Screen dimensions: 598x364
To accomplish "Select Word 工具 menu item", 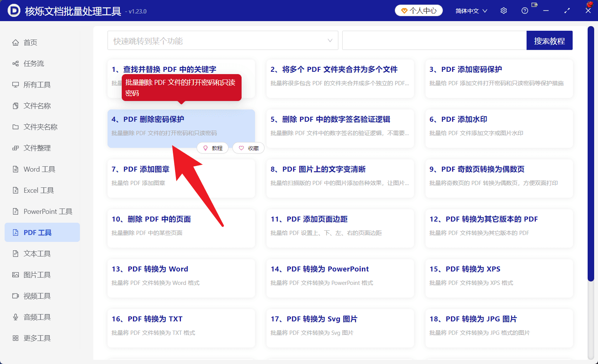I will point(42,169).
